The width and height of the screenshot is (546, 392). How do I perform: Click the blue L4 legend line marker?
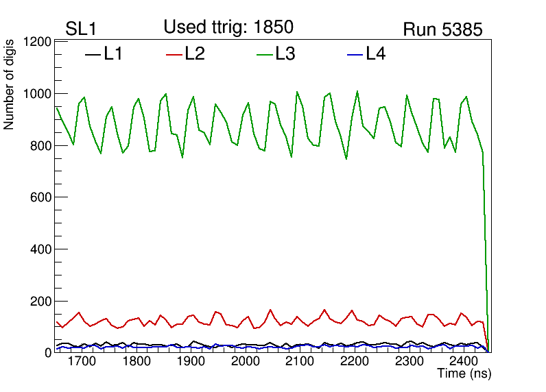coord(355,55)
